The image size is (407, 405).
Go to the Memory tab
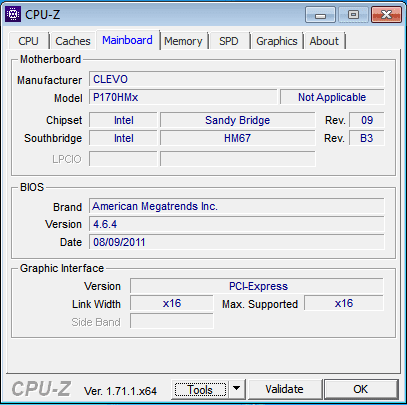click(183, 41)
